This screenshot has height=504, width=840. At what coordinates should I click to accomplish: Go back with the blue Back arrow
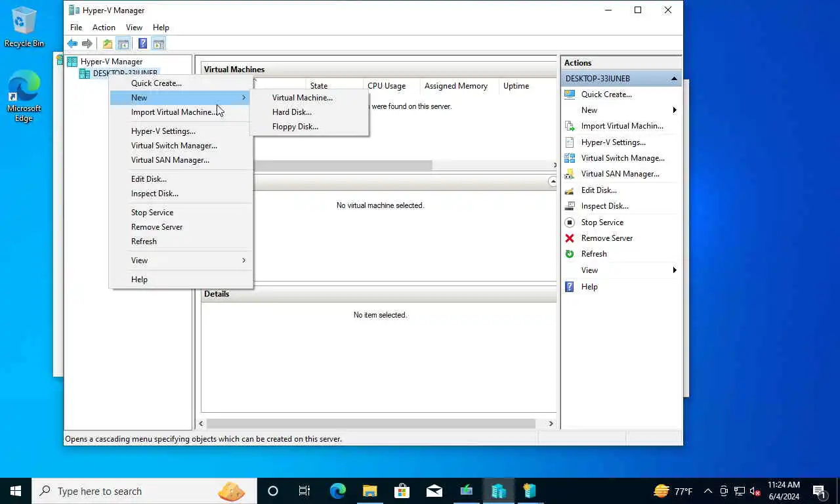point(72,44)
